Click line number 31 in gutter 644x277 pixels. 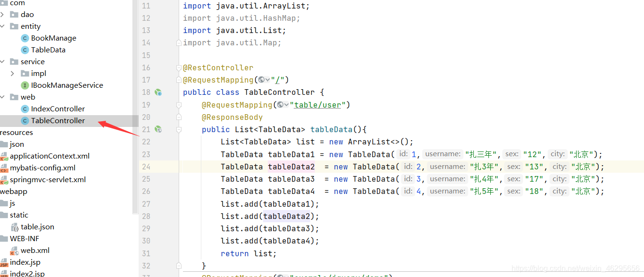[146, 253]
